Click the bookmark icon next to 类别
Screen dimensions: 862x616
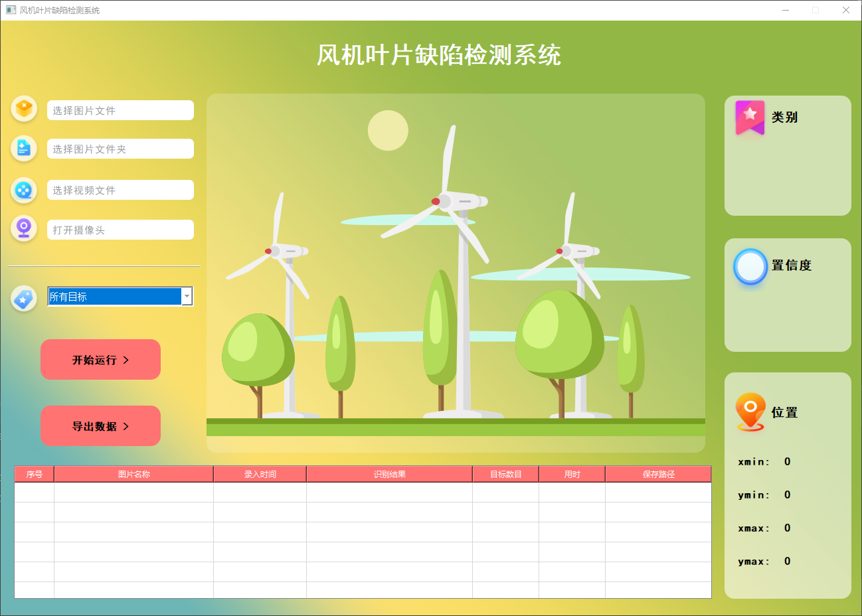click(x=749, y=117)
